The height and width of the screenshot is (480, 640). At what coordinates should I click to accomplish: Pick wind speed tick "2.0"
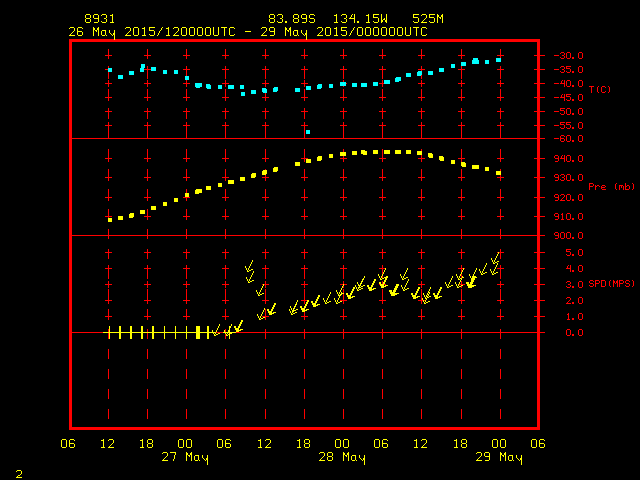point(574,301)
